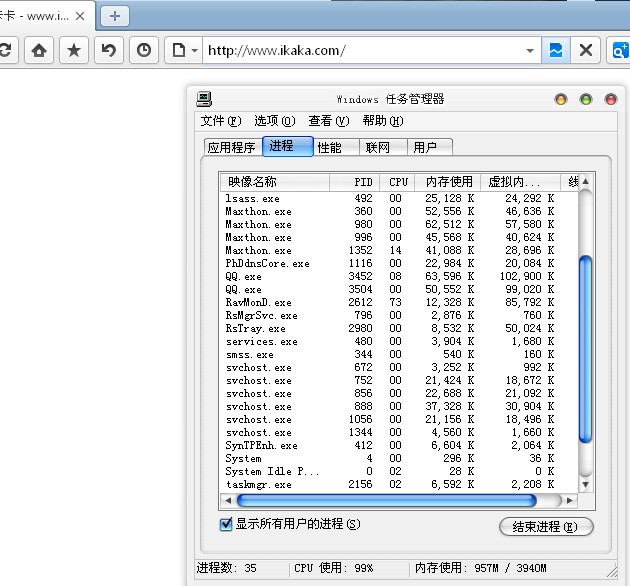Open browsing history clock icon
Image resolution: width=630 pixels, height=586 pixels.
point(144,50)
